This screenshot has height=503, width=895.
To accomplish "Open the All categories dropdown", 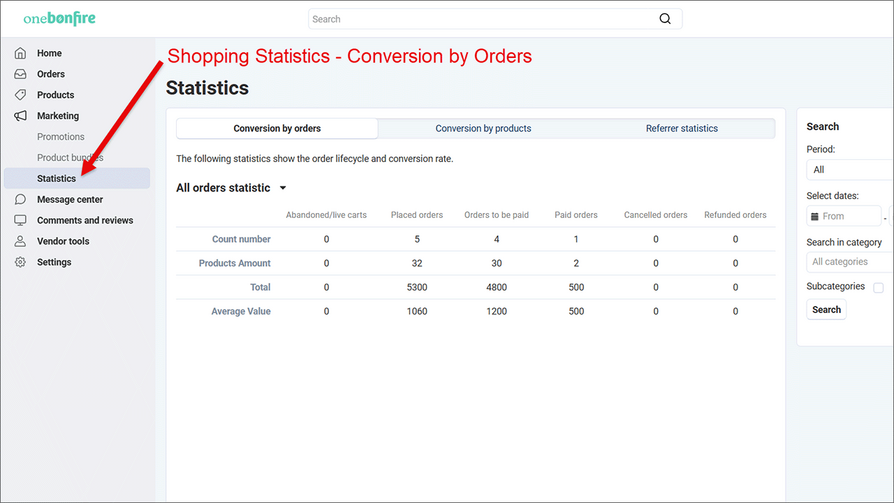I will click(850, 262).
